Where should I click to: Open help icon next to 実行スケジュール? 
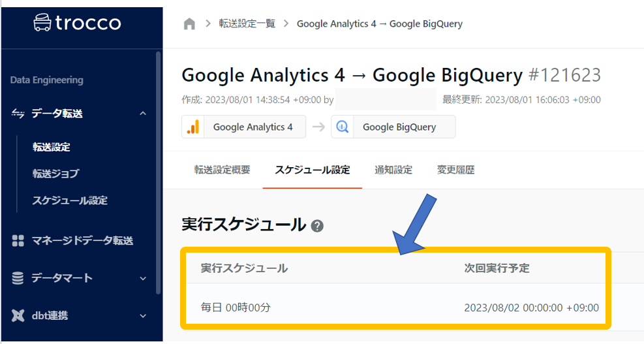coord(317,226)
